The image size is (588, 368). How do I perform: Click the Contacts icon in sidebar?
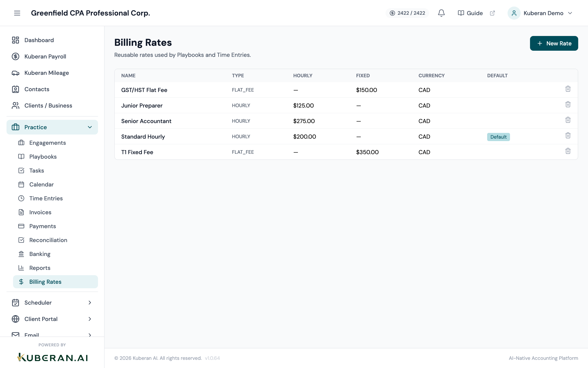(16, 89)
